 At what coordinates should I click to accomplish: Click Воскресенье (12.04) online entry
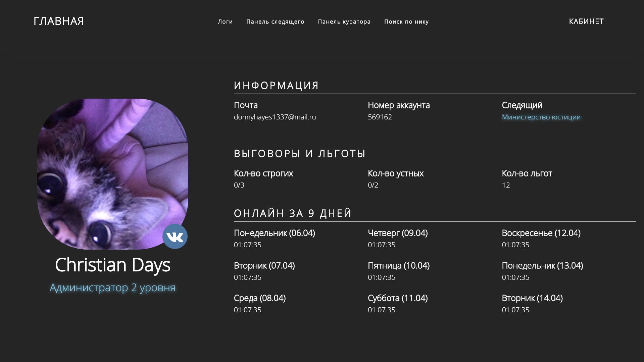[541, 233]
